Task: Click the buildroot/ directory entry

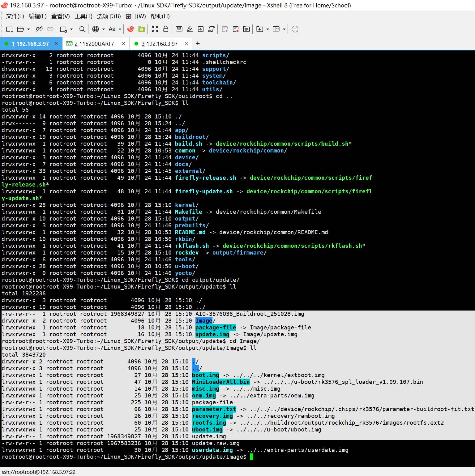Action: point(192,137)
